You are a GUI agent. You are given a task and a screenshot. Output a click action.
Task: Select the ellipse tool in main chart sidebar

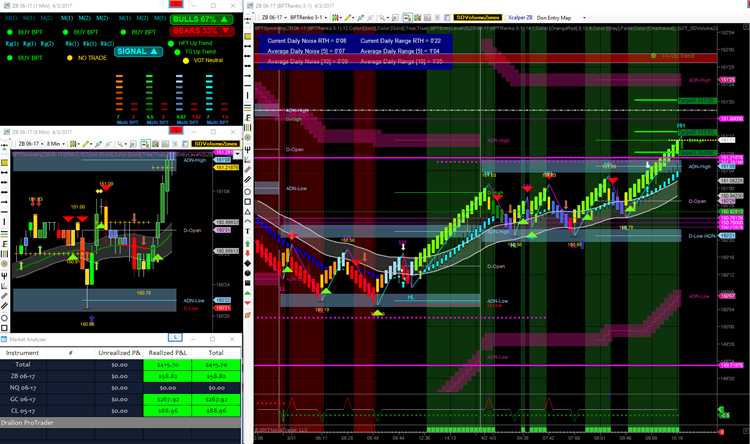[x=247, y=192]
